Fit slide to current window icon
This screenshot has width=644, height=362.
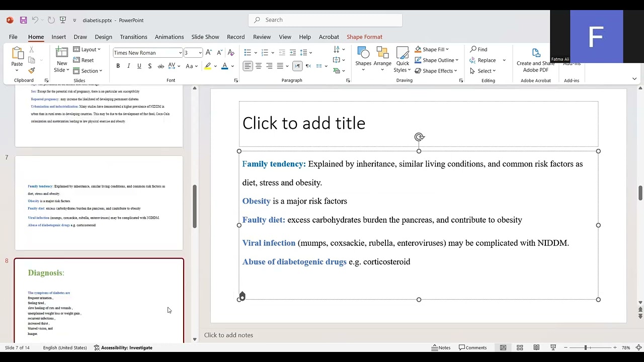point(638,347)
